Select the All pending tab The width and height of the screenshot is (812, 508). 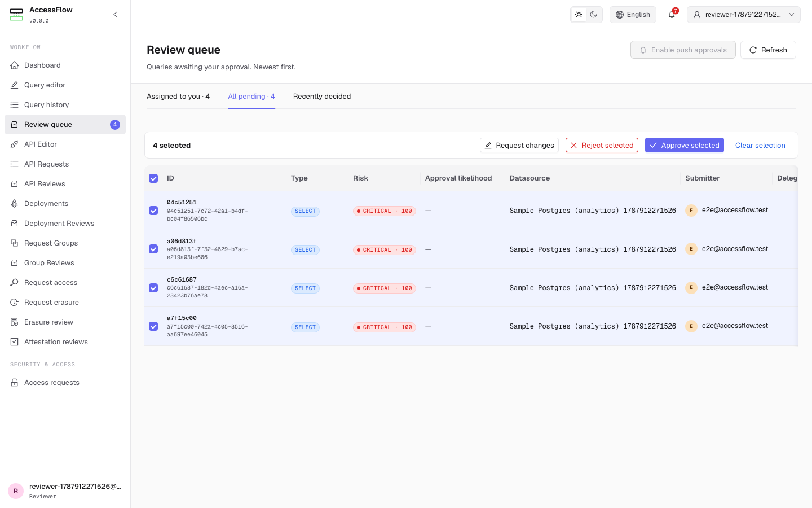(x=251, y=97)
